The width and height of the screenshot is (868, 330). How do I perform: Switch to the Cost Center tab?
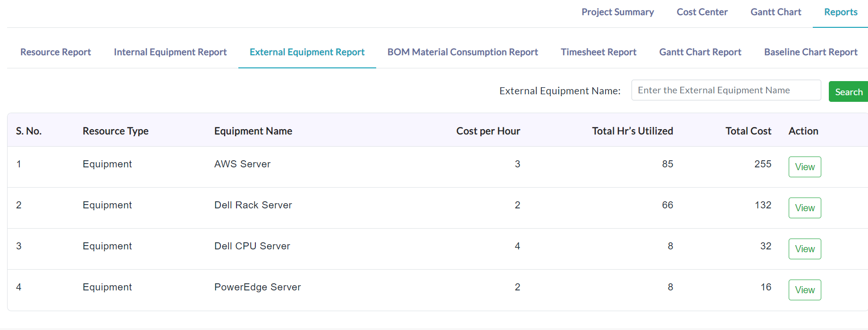[x=702, y=12]
